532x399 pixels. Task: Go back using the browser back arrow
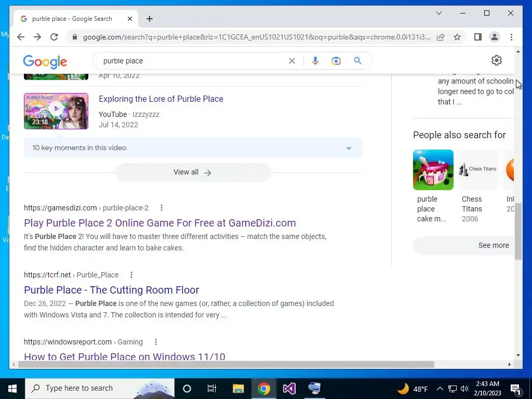coord(21,37)
